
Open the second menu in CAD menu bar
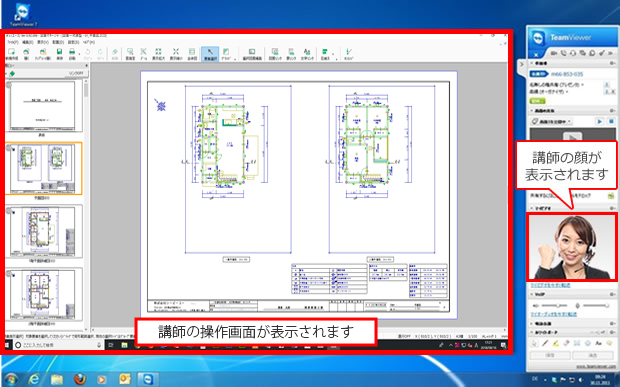tap(28, 42)
